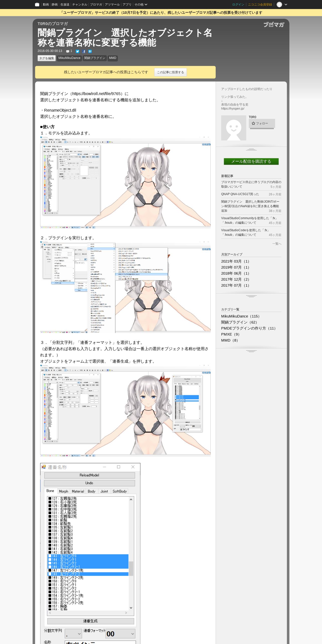
Task: Bookmark the article with the Hatena B! icon
Action: click(x=90, y=51)
